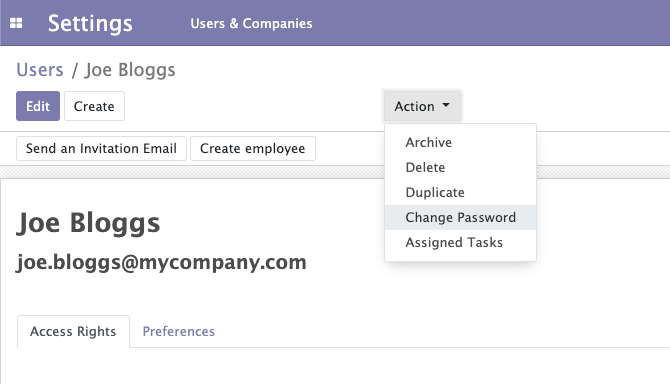Click the joe.bloggs@mycompany.com email text
The width and height of the screenshot is (670, 384).
pos(162,262)
